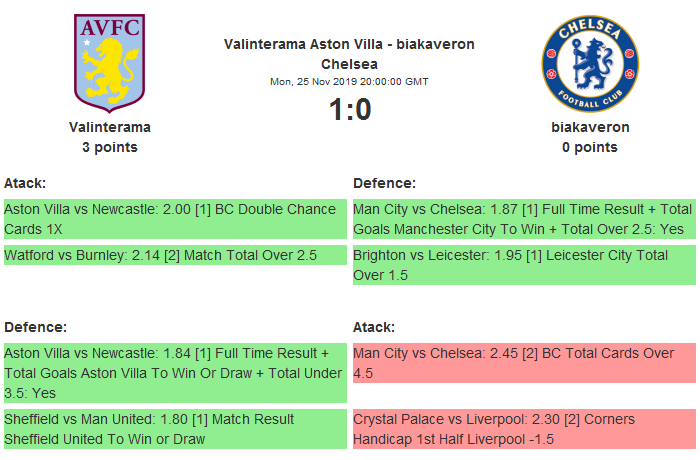
Task: Open the biakaveron player name
Action: (x=590, y=127)
